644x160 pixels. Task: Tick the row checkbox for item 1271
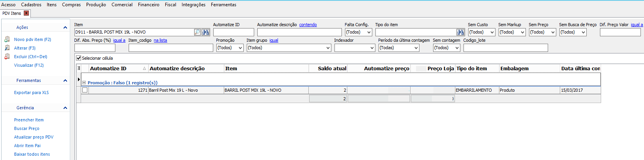click(85, 90)
